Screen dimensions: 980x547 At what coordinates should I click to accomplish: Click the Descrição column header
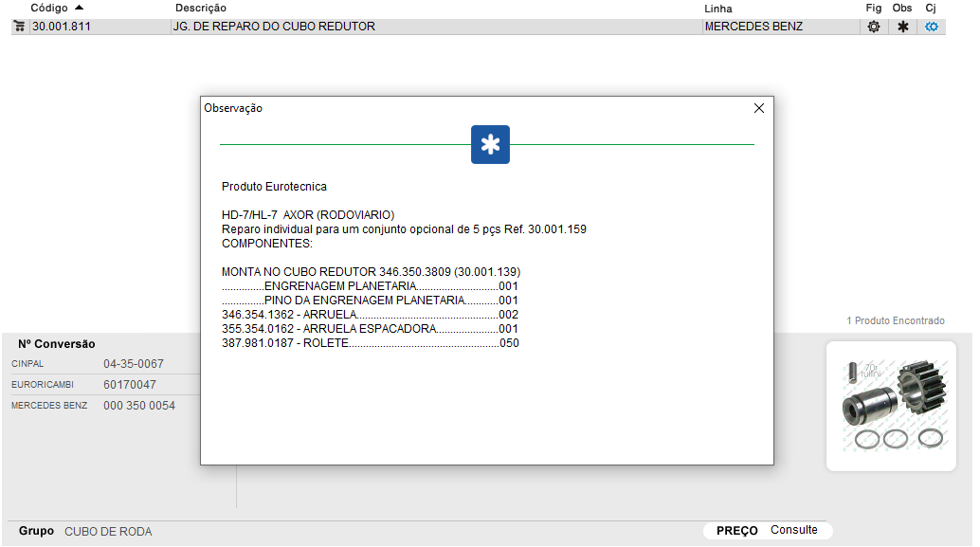click(x=200, y=8)
